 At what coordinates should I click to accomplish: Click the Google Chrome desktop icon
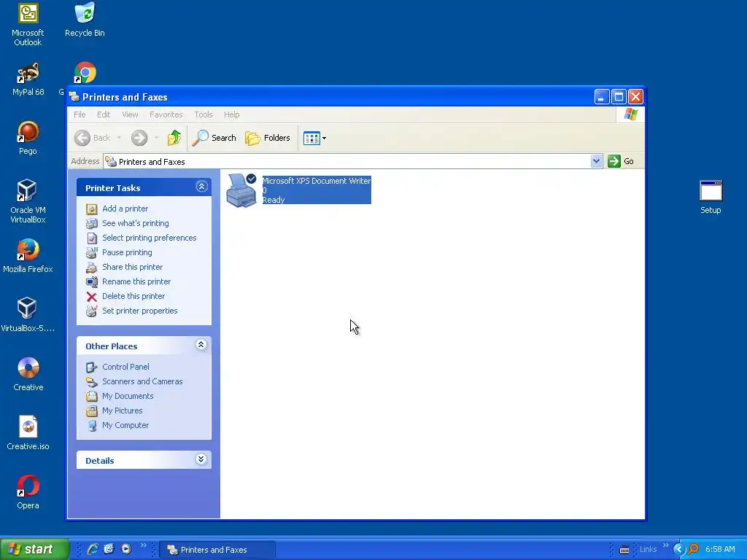(x=85, y=74)
